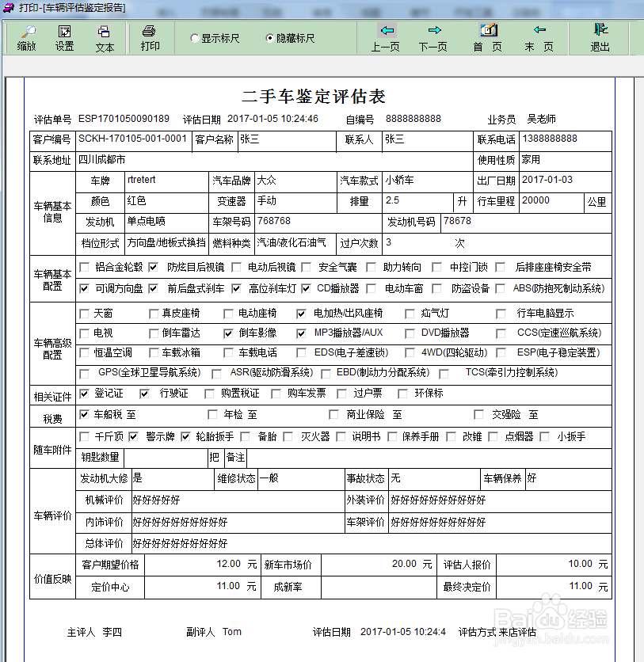The width and height of the screenshot is (644, 662).
Task: Click the Text (文本) export icon
Action: [x=104, y=32]
